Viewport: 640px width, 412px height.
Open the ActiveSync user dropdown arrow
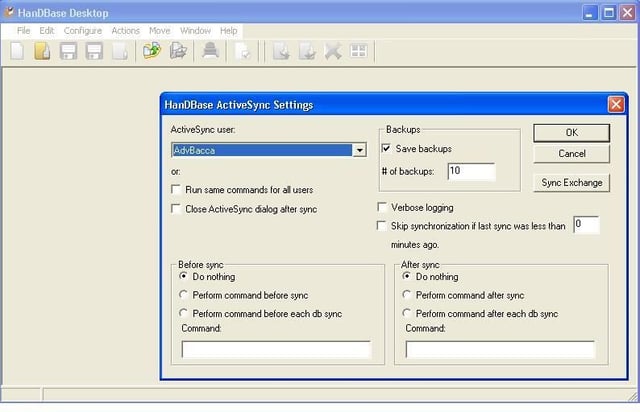pos(359,150)
